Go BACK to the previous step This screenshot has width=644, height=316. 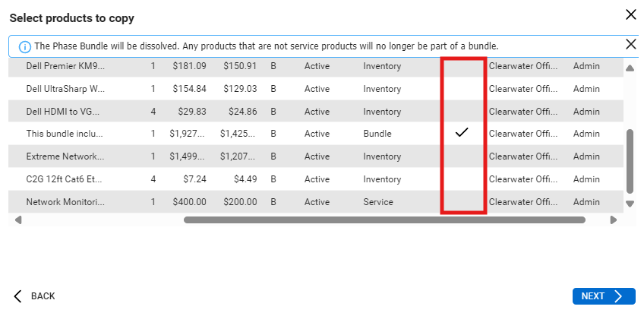tap(35, 295)
